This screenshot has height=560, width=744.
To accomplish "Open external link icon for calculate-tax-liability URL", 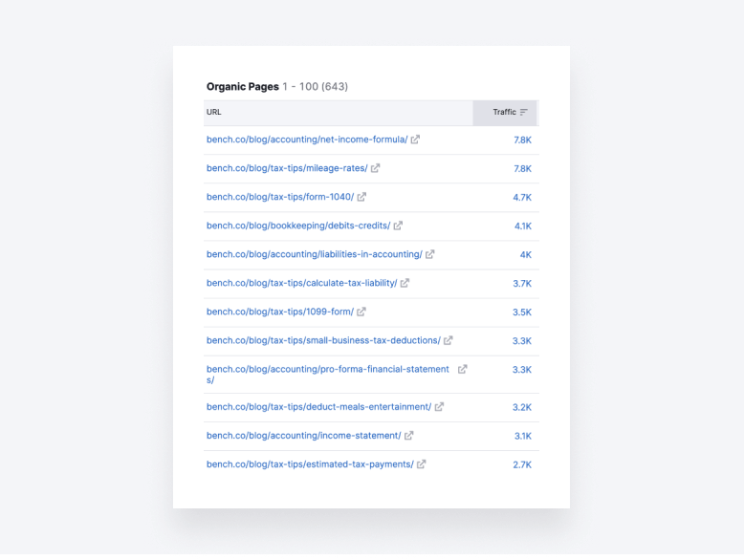I will click(405, 283).
